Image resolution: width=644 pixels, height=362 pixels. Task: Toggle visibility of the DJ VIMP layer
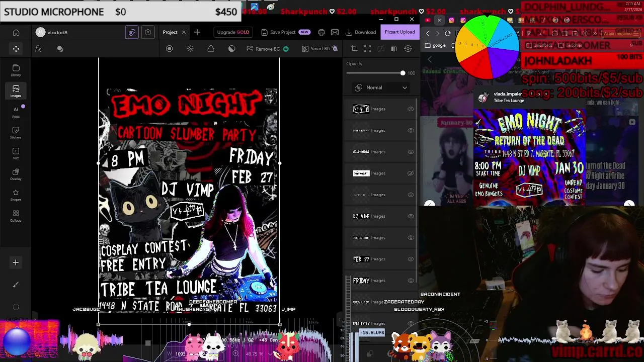(411, 216)
